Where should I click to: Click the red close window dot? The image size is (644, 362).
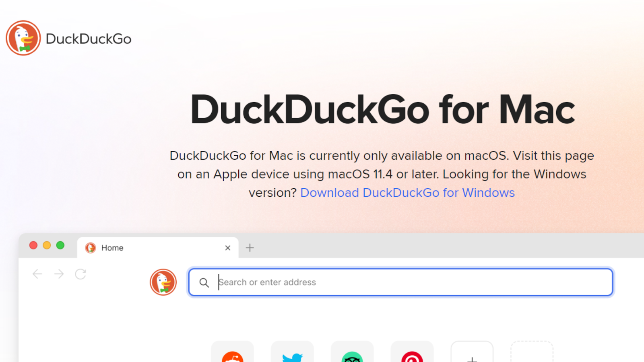[x=33, y=245]
